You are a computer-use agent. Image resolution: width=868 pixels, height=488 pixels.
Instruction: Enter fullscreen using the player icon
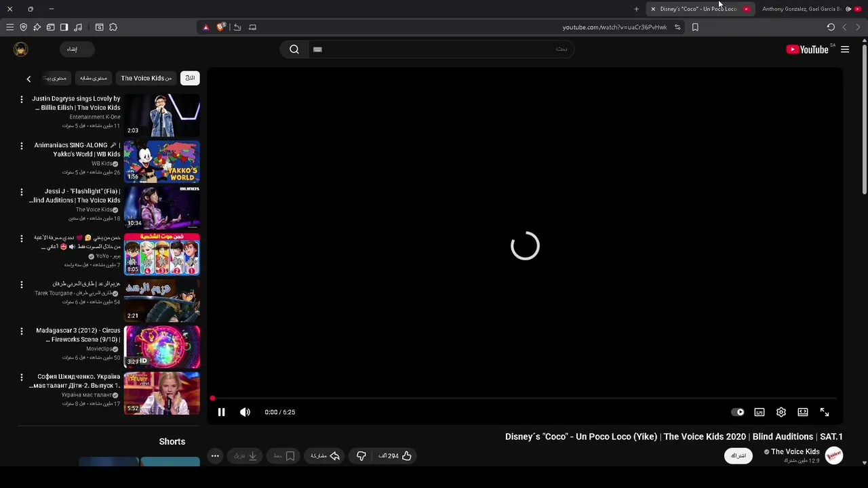pos(825,412)
